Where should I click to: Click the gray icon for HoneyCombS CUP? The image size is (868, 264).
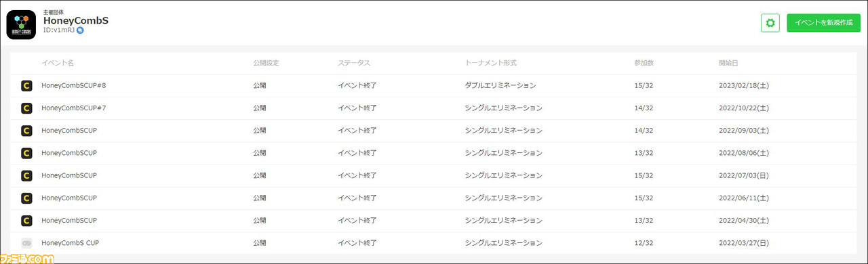pos(26,243)
